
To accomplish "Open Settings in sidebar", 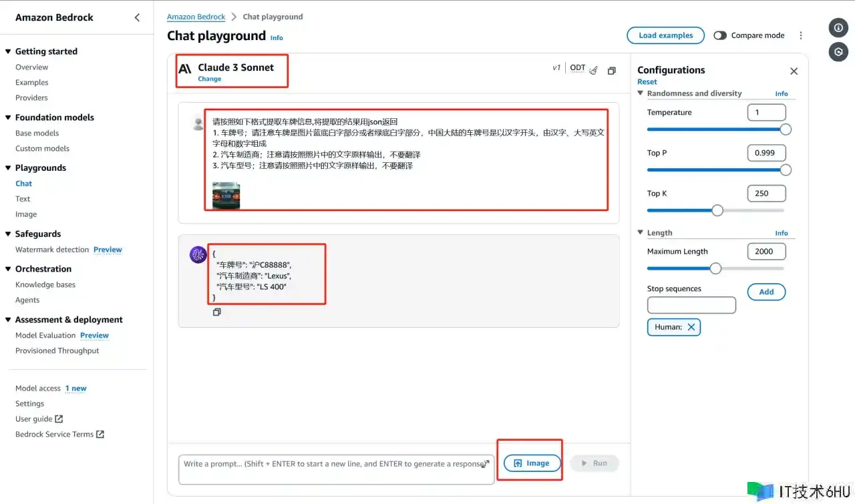I will pyautogui.click(x=29, y=403).
